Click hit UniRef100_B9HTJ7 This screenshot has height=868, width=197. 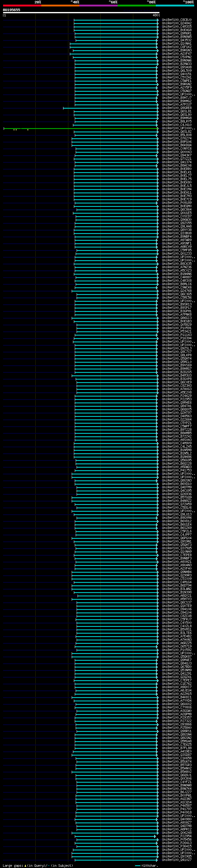pos(176,98)
